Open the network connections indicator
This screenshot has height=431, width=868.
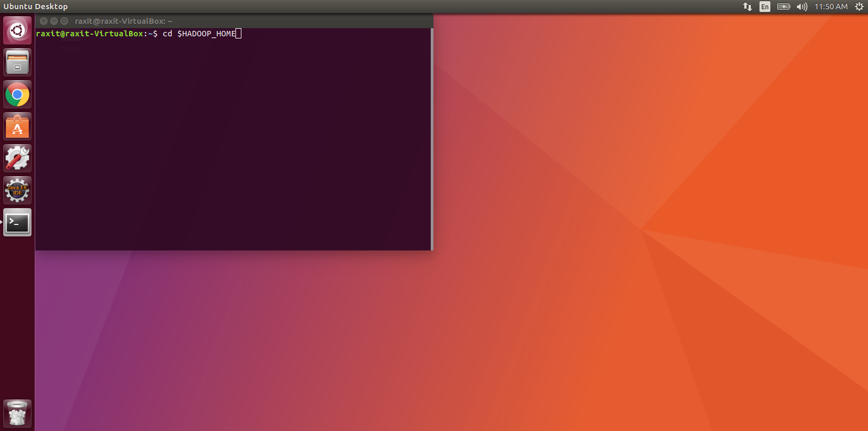(x=748, y=7)
